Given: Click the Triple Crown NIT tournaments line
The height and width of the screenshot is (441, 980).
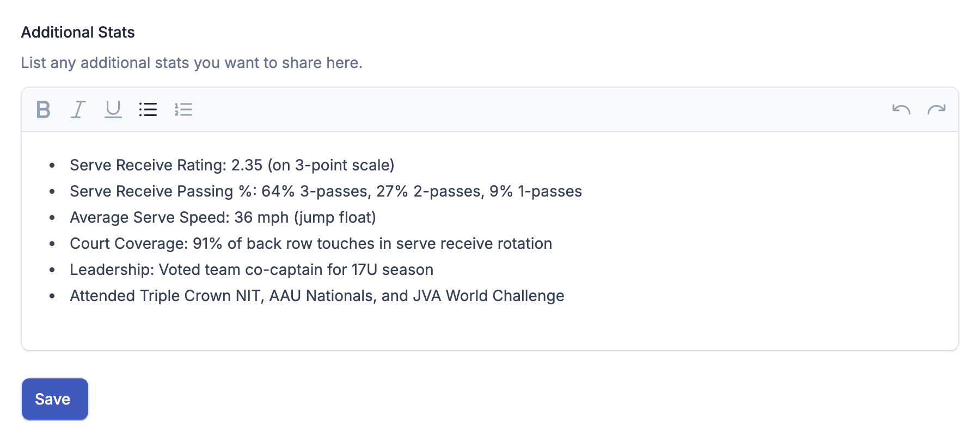Looking at the screenshot, I should pos(317,296).
